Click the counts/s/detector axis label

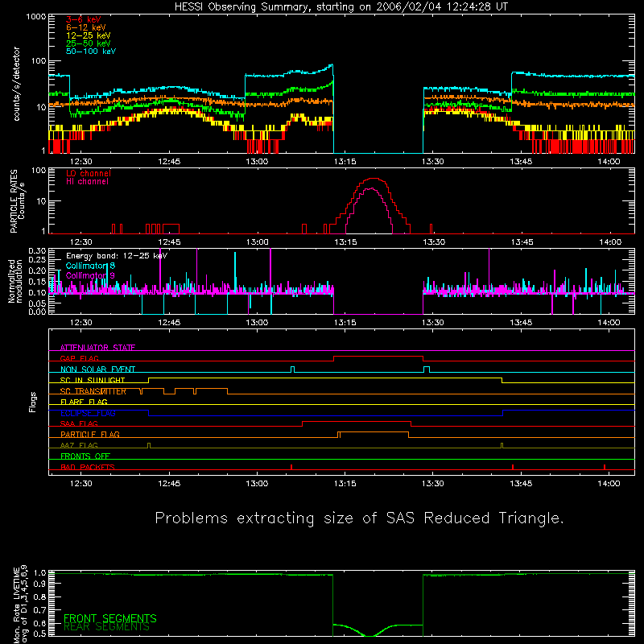pyautogui.click(x=17, y=84)
